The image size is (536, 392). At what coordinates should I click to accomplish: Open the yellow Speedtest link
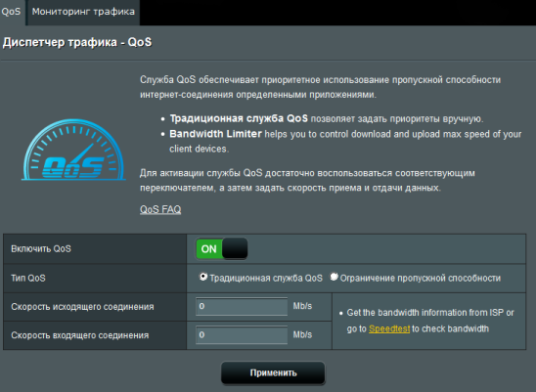pos(389,328)
